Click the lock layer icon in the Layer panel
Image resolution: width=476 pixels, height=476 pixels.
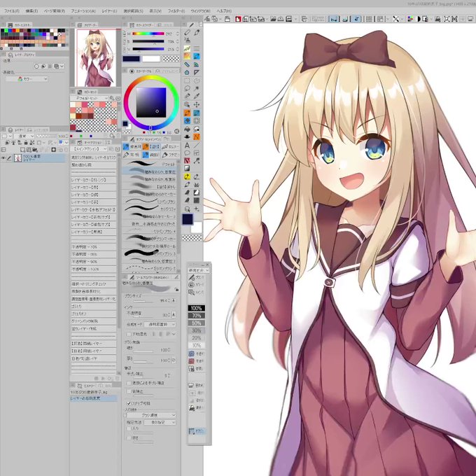26,142
